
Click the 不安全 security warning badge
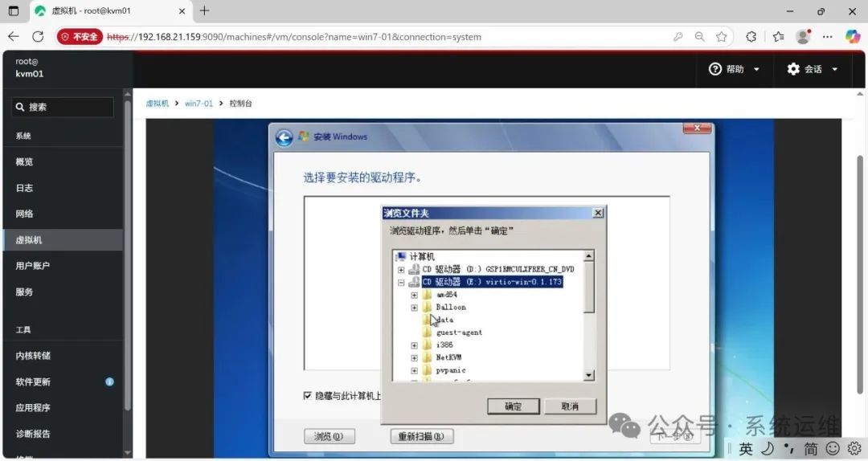click(x=80, y=36)
